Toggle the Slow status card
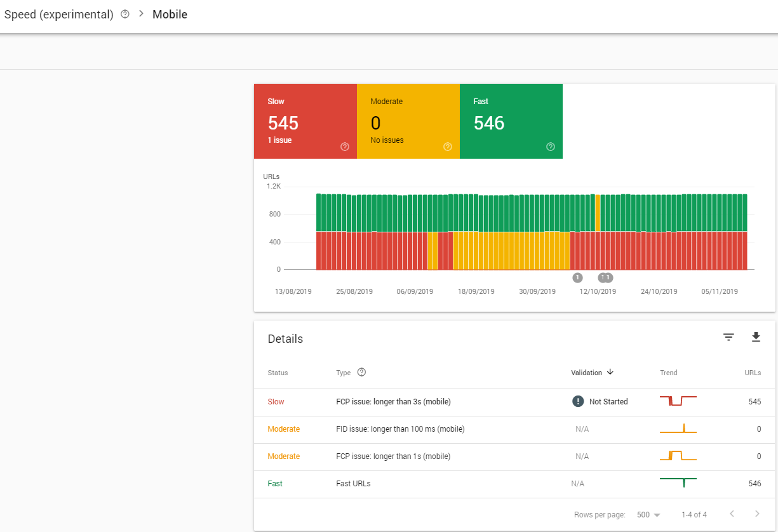Image resolution: width=778 pixels, height=532 pixels. 305,121
